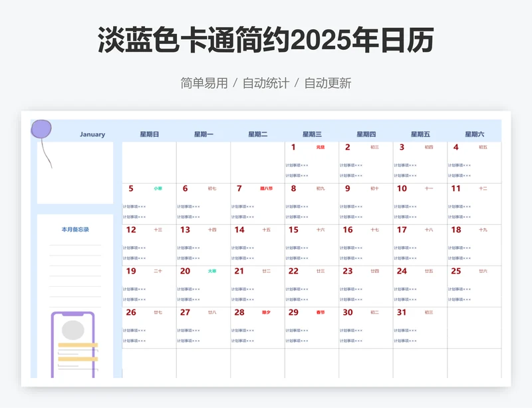Image resolution: width=532 pixels, height=408 pixels.
Task: Click the 星期一 column header
Action: [x=203, y=134]
